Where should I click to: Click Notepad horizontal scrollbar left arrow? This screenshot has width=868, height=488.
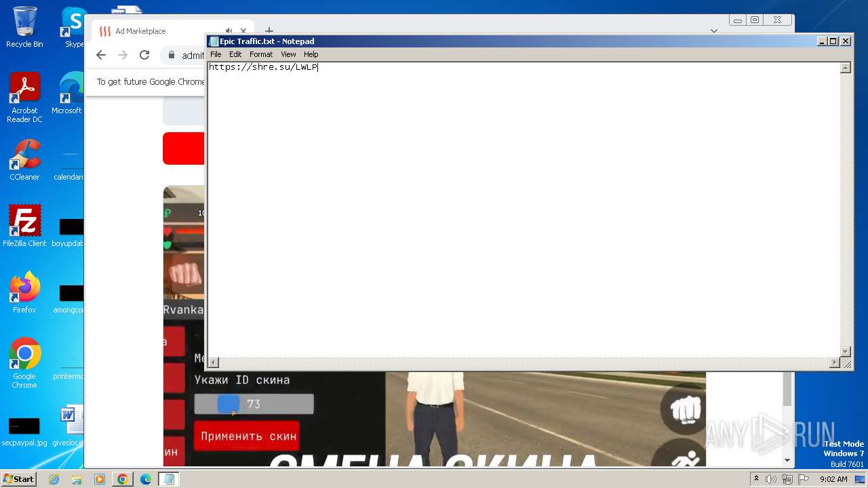214,363
